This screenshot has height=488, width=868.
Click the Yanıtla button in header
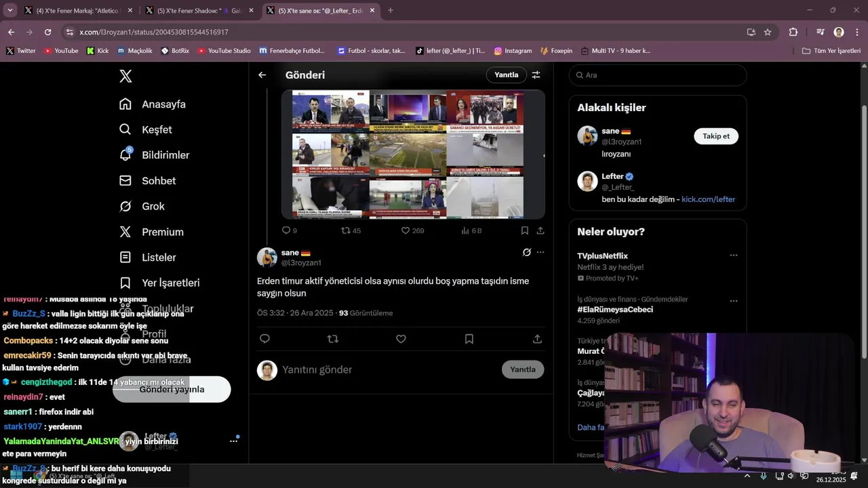point(506,75)
